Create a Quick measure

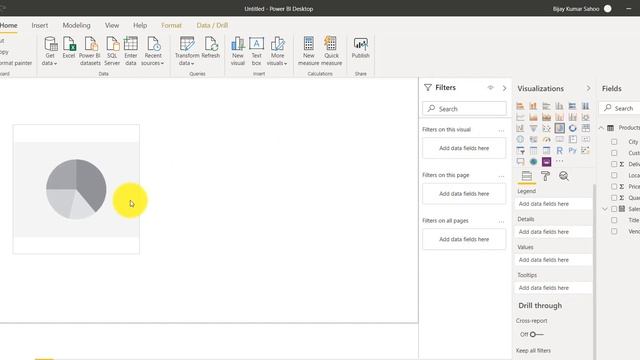point(331,51)
